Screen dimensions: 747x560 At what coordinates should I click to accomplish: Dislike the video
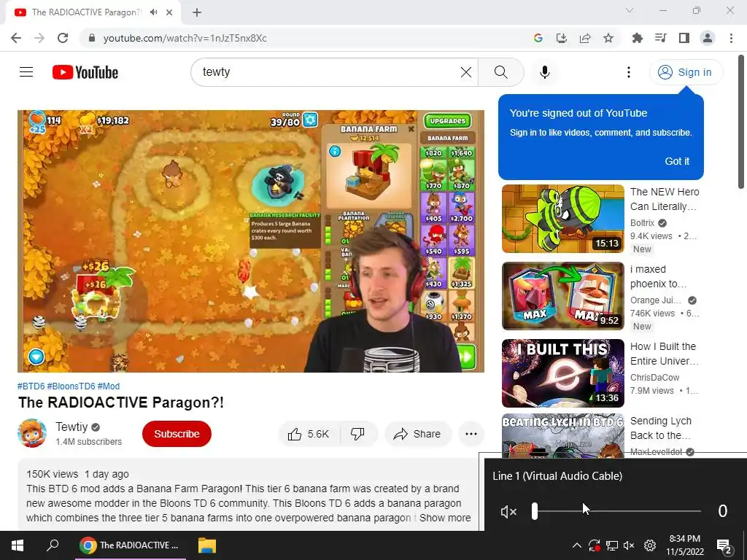(x=357, y=434)
